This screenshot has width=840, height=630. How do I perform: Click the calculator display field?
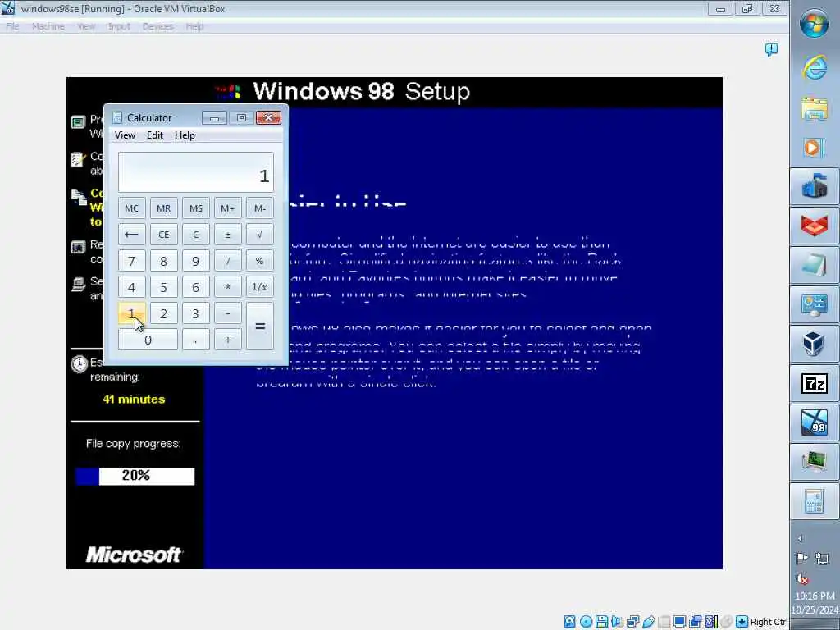click(196, 172)
